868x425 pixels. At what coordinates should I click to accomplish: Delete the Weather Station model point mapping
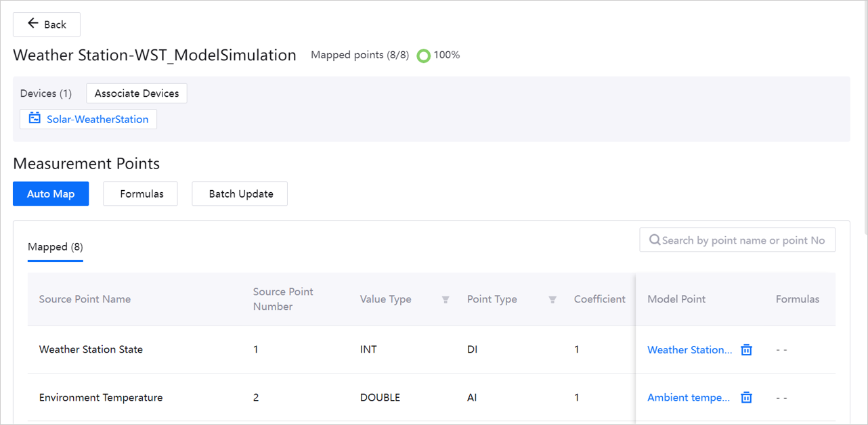(746, 350)
